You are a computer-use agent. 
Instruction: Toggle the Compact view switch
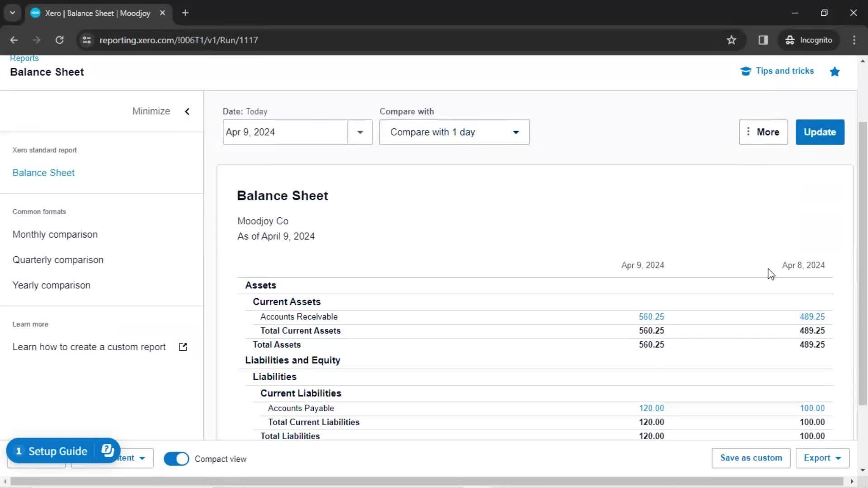(x=176, y=459)
